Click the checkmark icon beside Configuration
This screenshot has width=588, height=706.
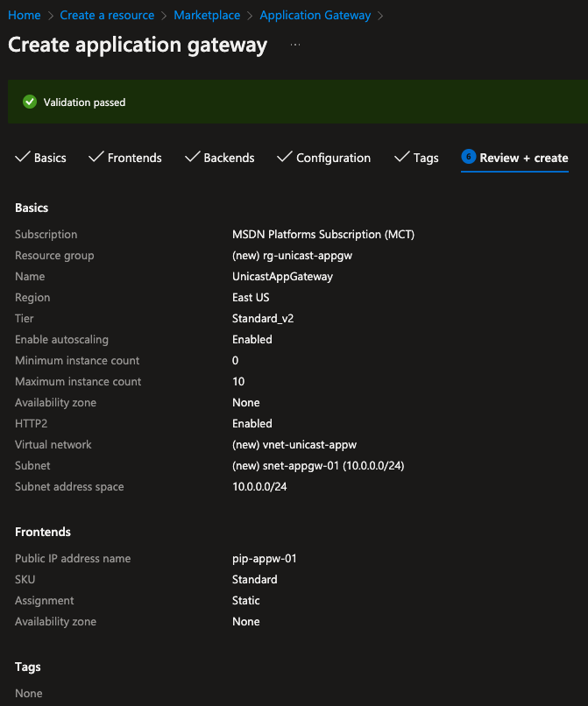pyautogui.click(x=284, y=158)
